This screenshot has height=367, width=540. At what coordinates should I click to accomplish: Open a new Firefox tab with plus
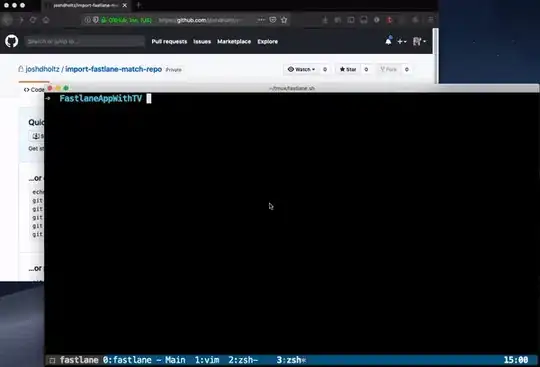pos(138,5)
